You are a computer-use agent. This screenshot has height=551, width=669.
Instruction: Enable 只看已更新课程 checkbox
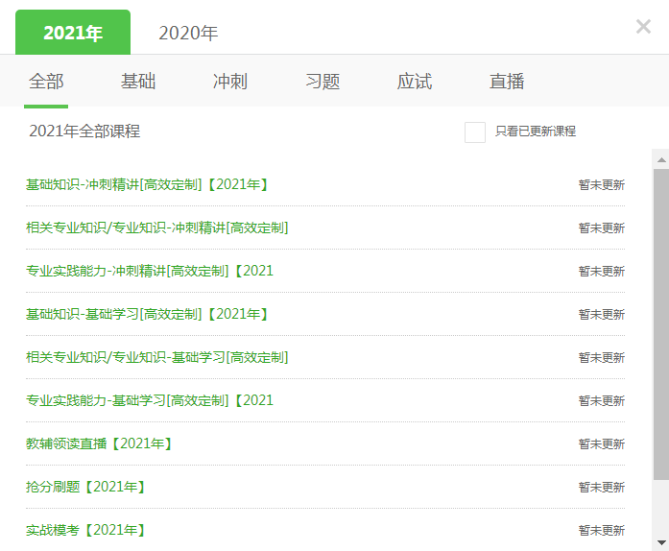point(475,132)
